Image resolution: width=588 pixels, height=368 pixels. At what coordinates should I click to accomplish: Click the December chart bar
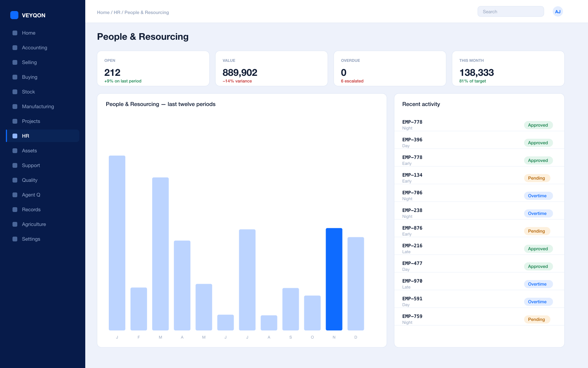pos(356,284)
